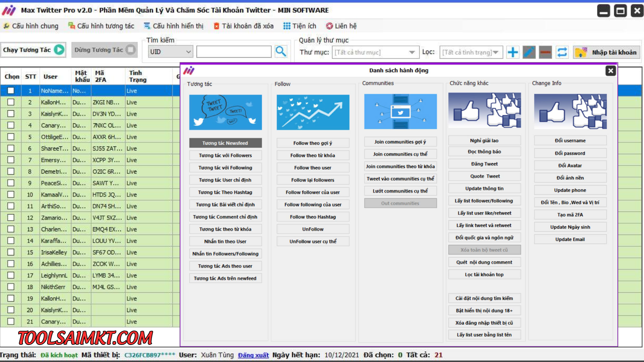
Task: Open Cấu hình hiển thị menu
Action: click(174, 26)
